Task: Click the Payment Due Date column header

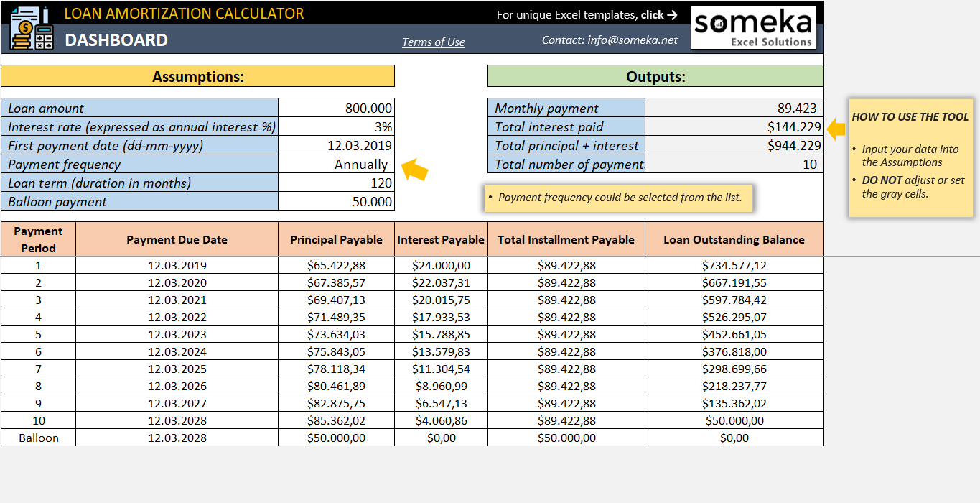Action: tap(177, 239)
